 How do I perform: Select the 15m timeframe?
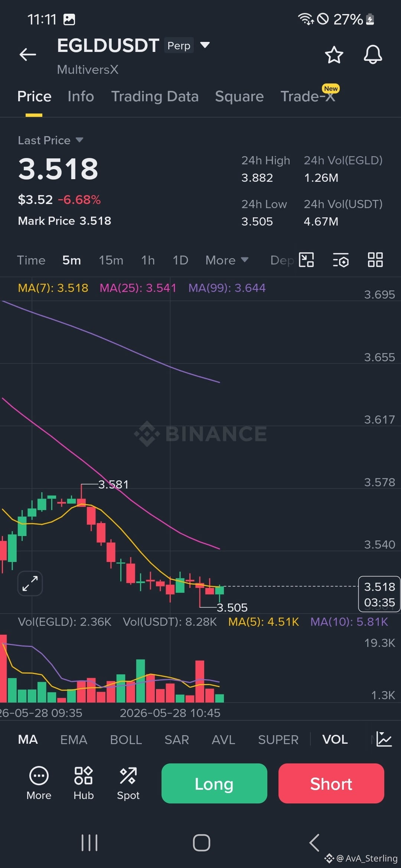click(x=111, y=260)
